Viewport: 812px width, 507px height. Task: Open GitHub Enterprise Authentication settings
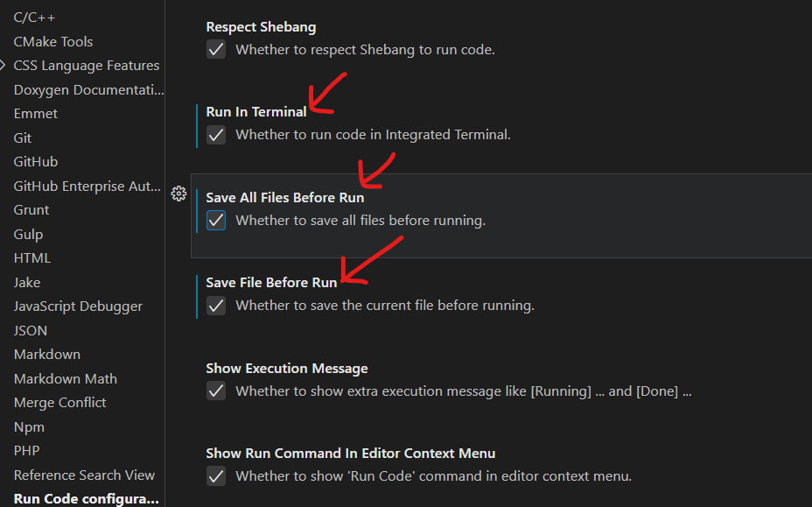87,186
